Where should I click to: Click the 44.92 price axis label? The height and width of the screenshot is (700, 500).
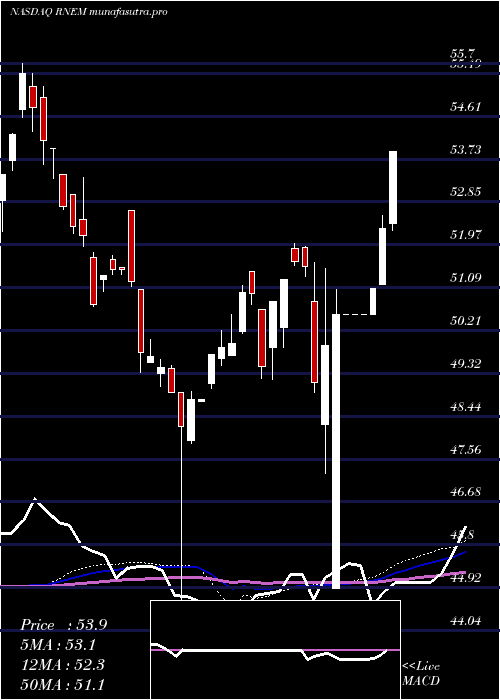pyautogui.click(x=465, y=578)
